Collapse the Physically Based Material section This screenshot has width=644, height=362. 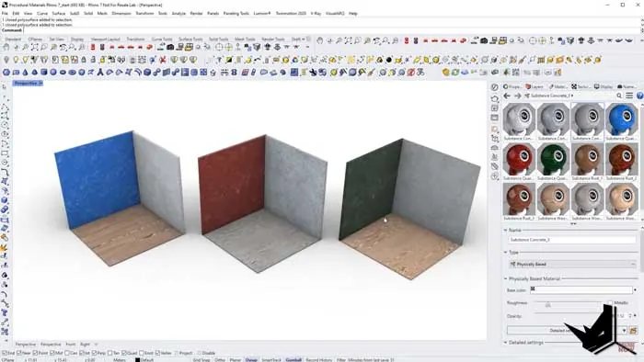click(506, 278)
